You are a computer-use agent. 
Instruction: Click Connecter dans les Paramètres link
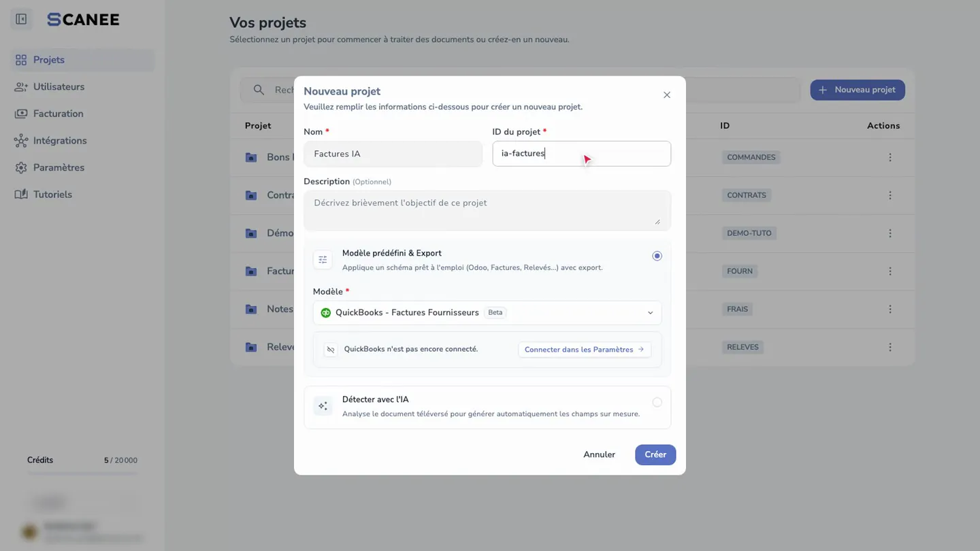click(x=585, y=350)
